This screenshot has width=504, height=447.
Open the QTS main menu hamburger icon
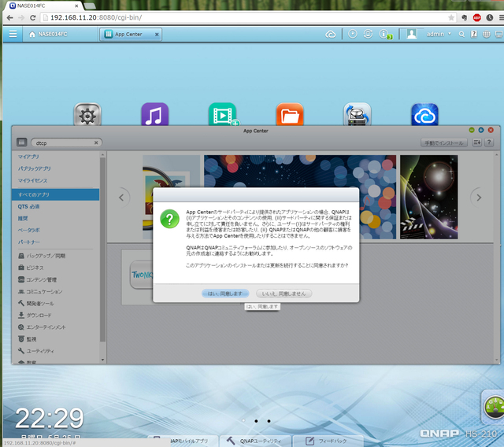pos(13,35)
